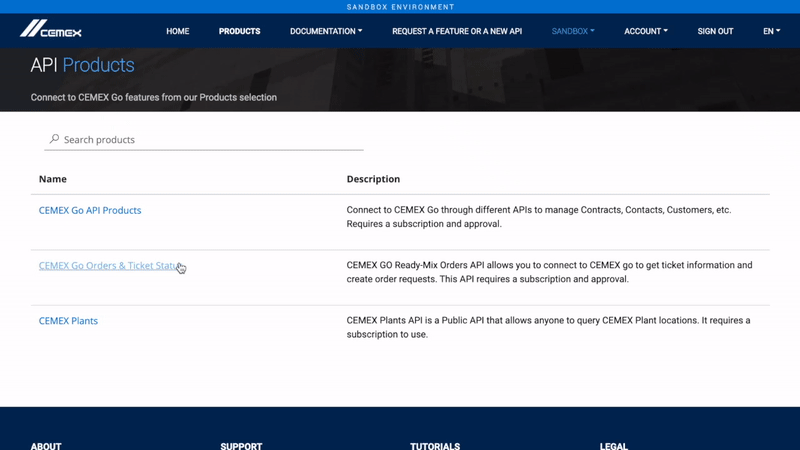
Task: Go to the Products nav item
Action: [x=239, y=31]
